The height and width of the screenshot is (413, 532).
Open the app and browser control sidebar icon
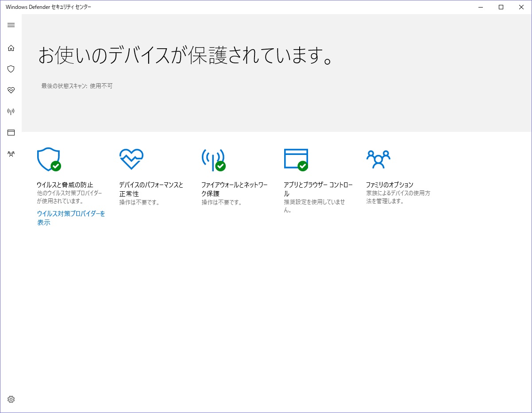point(11,132)
